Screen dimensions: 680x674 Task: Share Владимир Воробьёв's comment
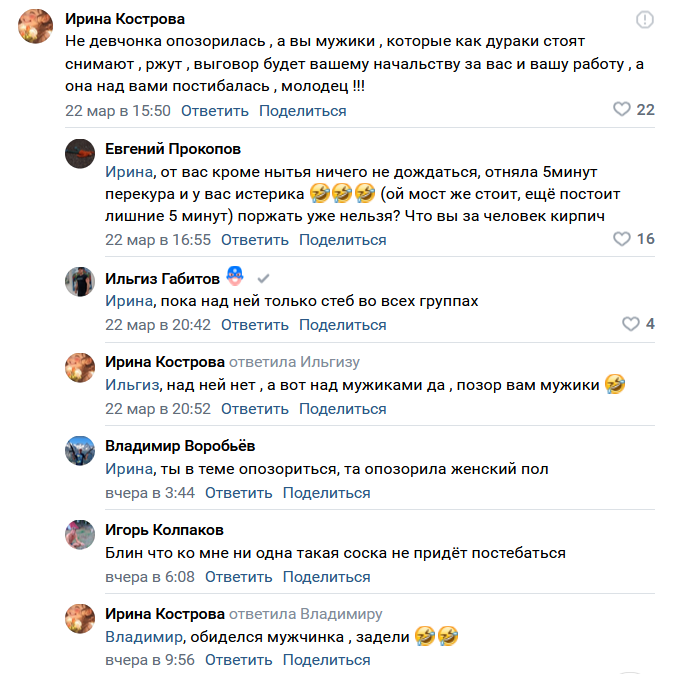coord(326,492)
